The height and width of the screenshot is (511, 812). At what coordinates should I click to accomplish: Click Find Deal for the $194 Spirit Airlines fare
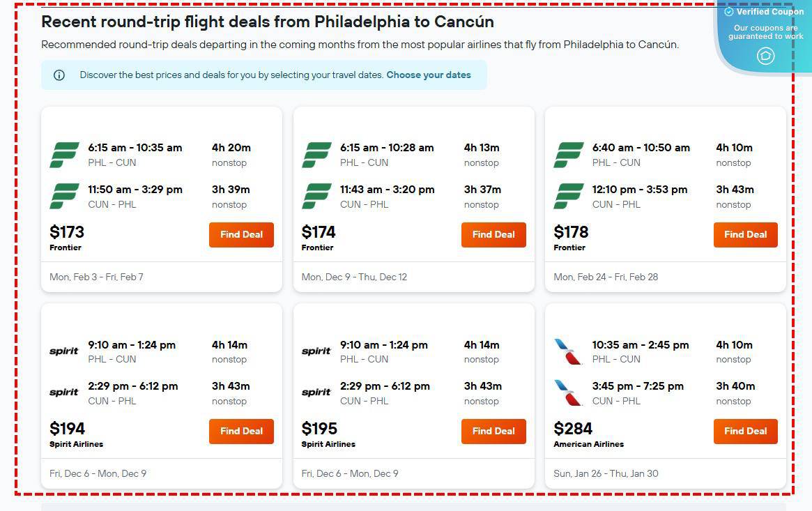click(241, 432)
